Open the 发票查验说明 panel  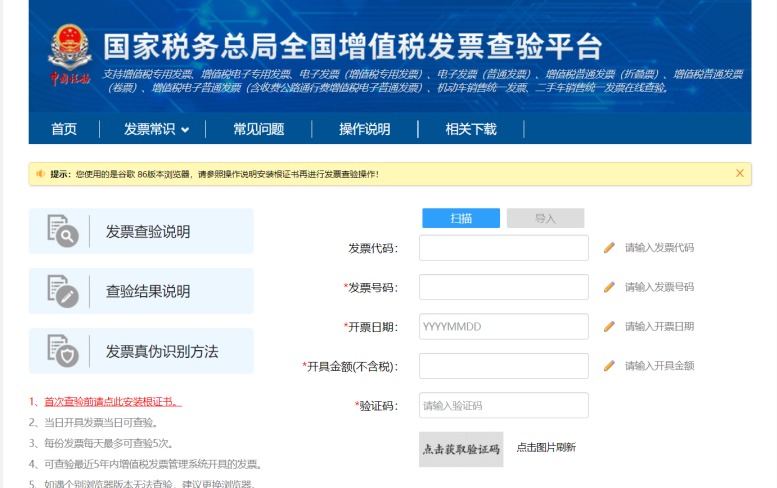141,231
